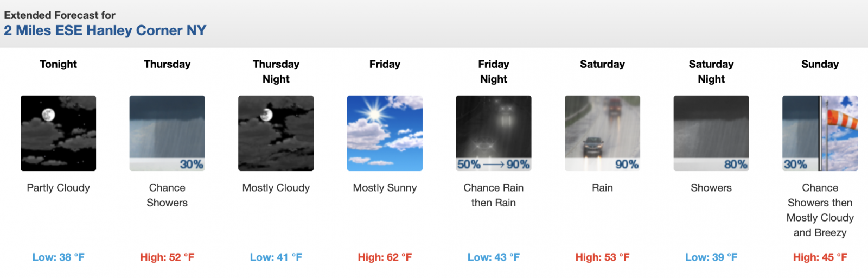Click Tonight's partly cloudy moon icon
The height and width of the screenshot is (278, 868).
point(58,133)
